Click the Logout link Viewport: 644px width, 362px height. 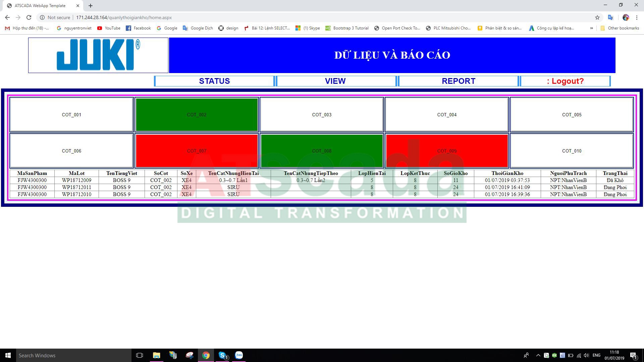(x=565, y=81)
